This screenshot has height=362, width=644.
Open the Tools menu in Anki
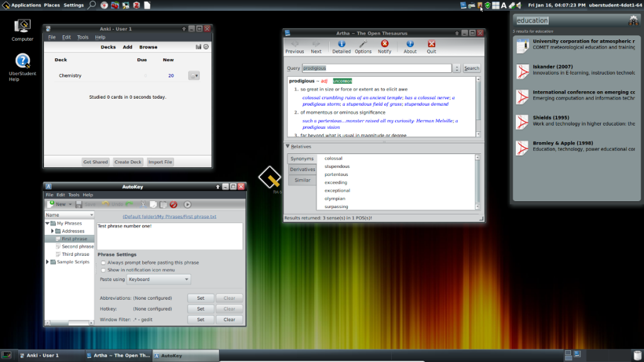tap(83, 37)
